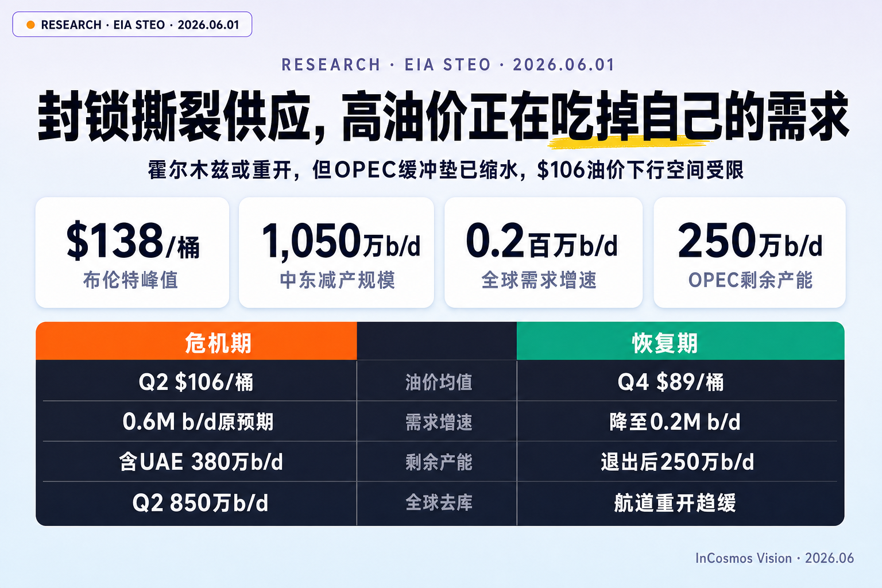The image size is (882, 588).
Task: Click the 需求增速 row label
Action: click(439, 423)
